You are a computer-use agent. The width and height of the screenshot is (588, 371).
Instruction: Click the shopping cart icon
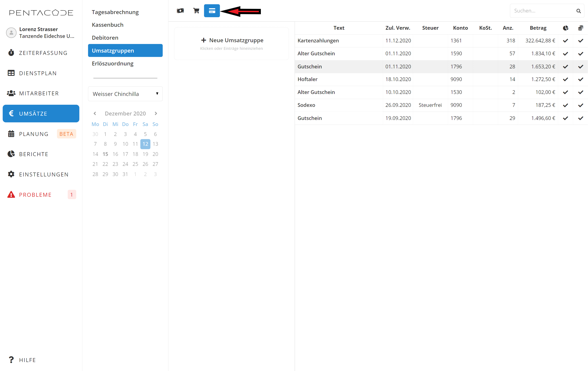[196, 11]
